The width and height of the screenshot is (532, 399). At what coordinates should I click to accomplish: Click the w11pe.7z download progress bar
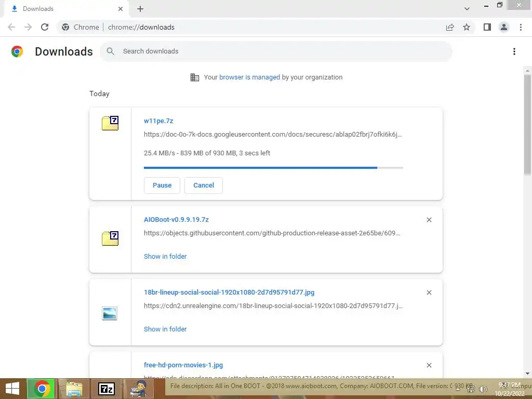[273, 168]
